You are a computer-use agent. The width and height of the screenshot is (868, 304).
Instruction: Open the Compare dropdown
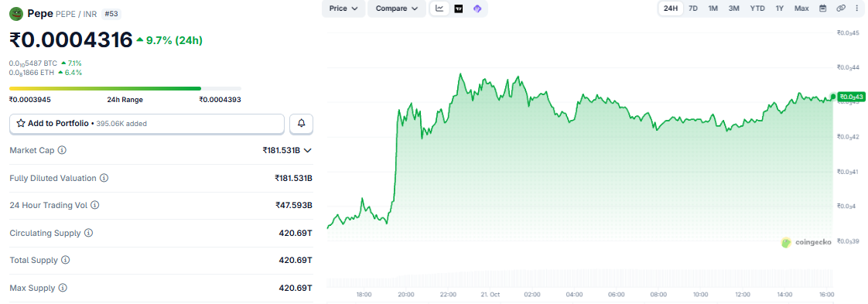pos(396,9)
